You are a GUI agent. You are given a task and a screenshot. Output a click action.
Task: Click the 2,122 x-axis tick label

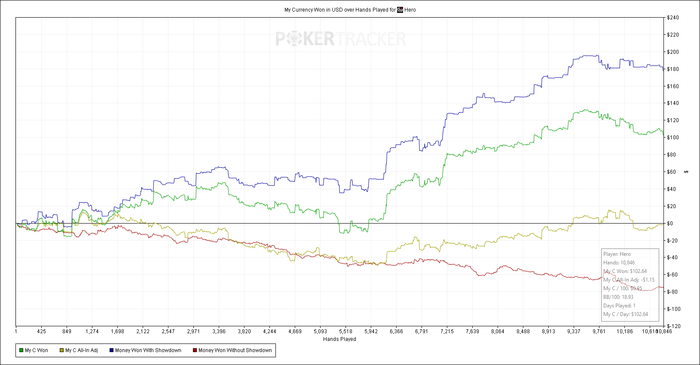point(142,332)
